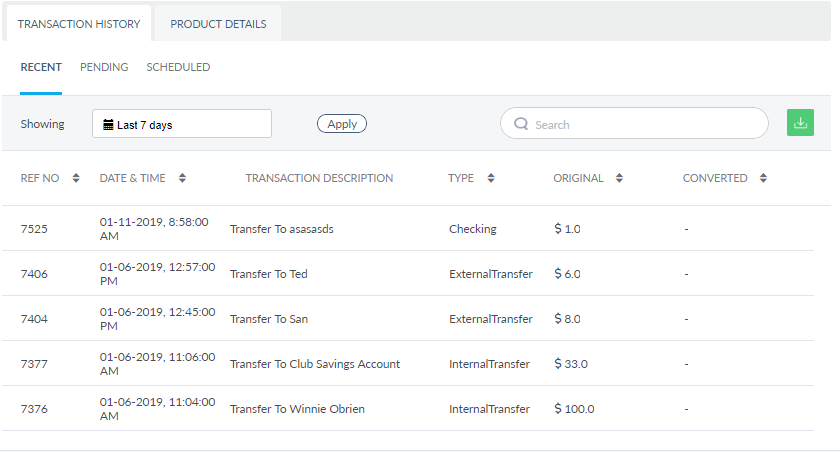This screenshot has height=452, width=840.
Task: Click the green download transactions icon
Action: pyautogui.click(x=800, y=123)
